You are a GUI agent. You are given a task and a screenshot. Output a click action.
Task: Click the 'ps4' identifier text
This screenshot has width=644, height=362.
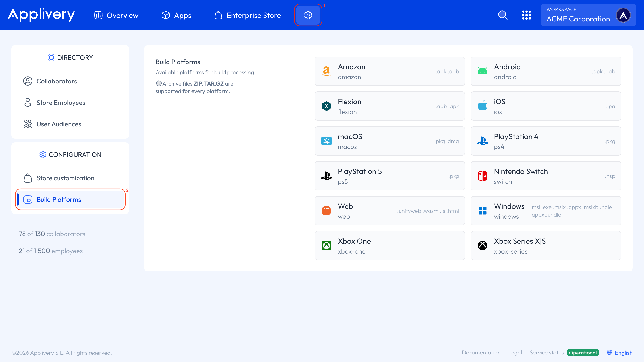[x=499, y=147]
